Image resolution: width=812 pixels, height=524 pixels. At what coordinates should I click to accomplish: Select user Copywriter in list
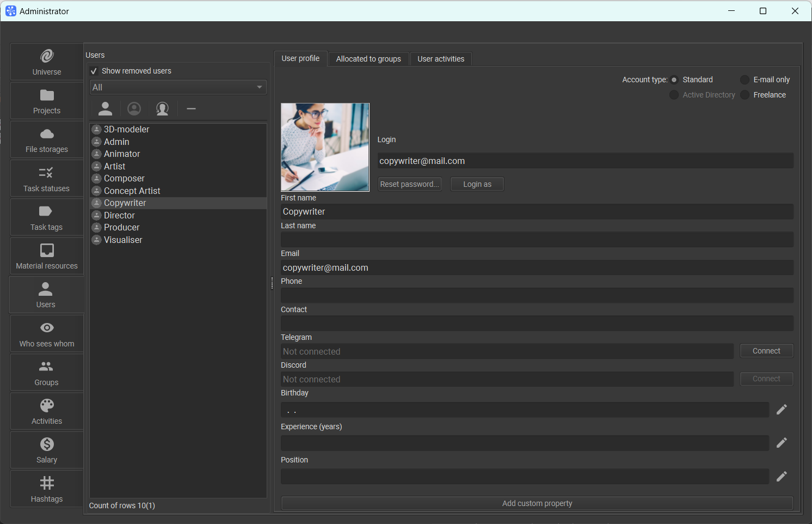[178, 203]
